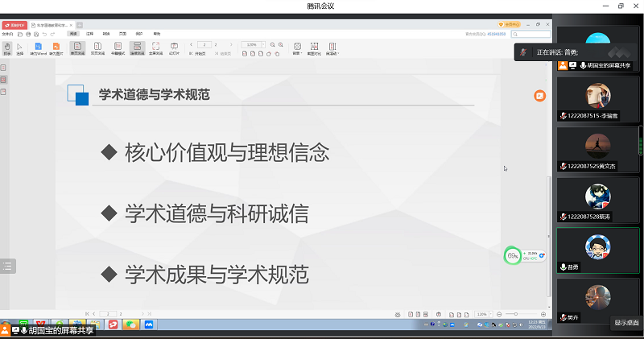644x339 pixels.
Task: Click the 显示桌面 show desktop button
Action: (626, 322)
